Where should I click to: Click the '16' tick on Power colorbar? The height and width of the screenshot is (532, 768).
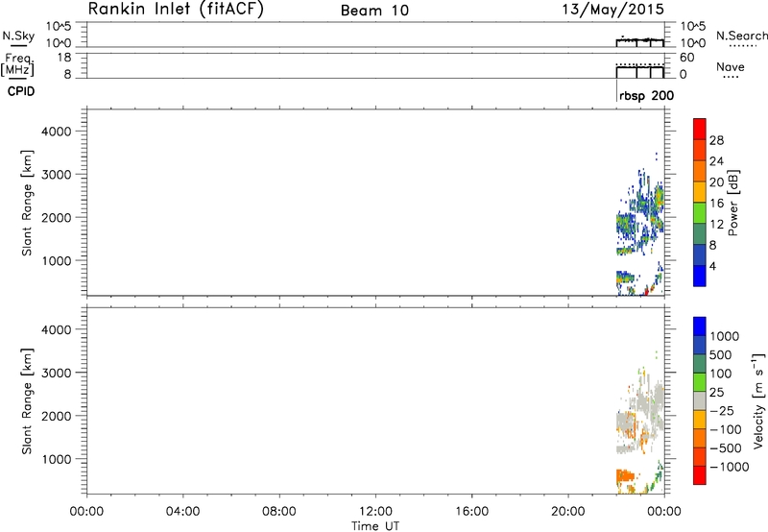click(x=716, y=204)
